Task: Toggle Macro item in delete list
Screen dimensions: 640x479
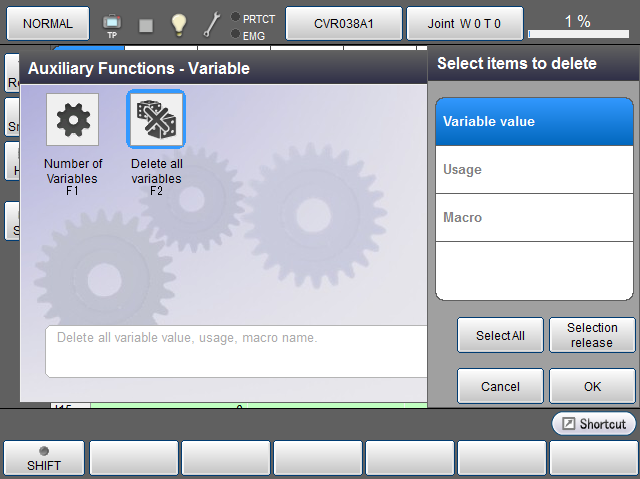Action: (534, 218)
